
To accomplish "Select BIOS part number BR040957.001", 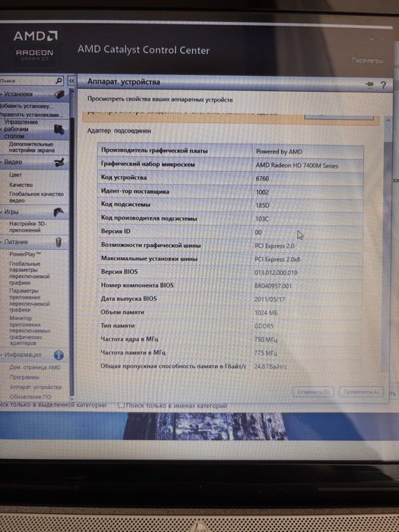I will (x=273, y=286).
